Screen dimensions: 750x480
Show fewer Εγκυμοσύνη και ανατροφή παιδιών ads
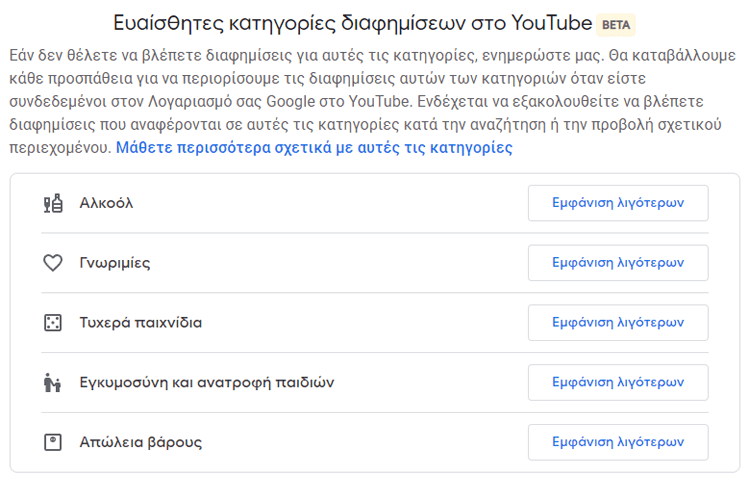pos(618,382)
